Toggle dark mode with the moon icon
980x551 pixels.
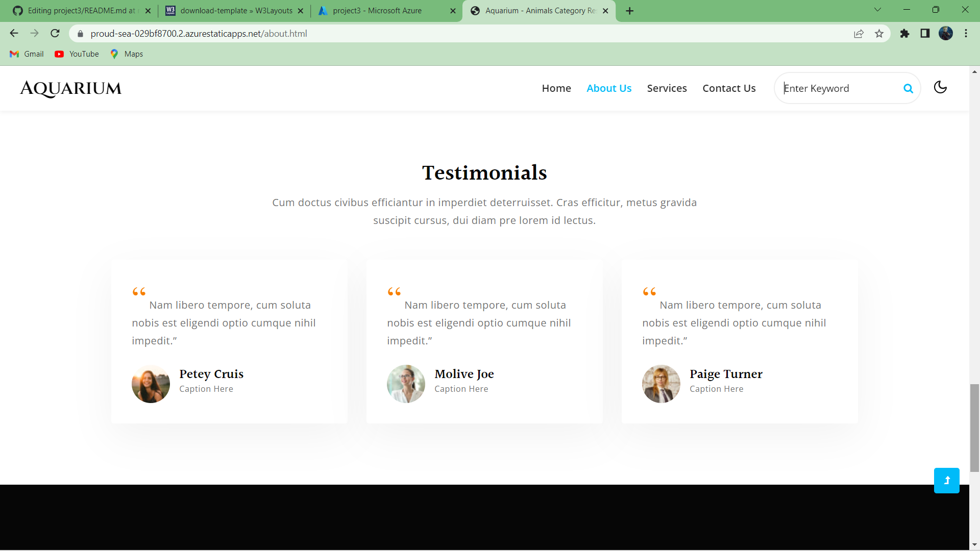point(940,88)
